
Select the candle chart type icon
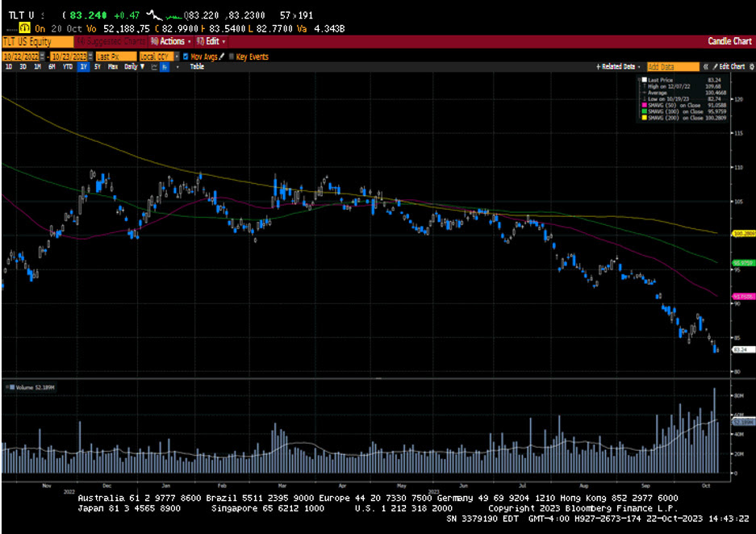[165, 67]
